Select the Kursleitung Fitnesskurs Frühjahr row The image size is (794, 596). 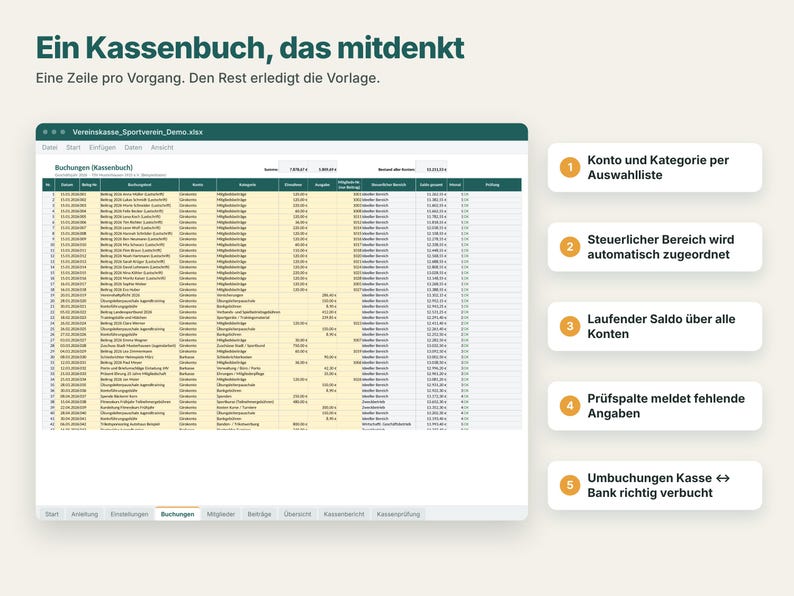coord(282,407)
